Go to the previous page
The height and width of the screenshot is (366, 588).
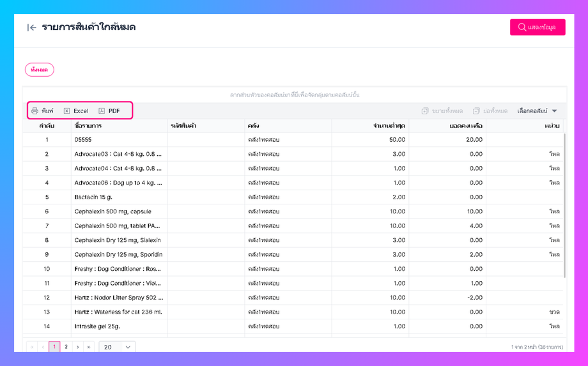coord(43,347)
